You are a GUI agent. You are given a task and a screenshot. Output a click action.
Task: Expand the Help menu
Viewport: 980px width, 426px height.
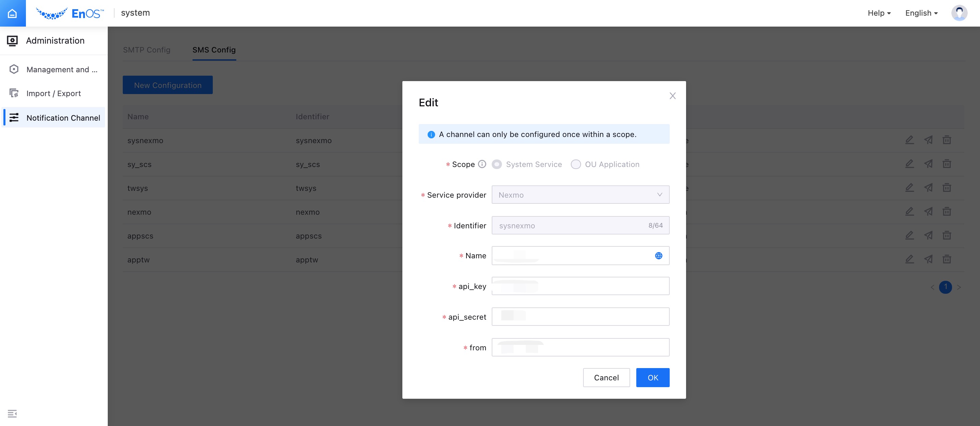click(x=879, y=13)
